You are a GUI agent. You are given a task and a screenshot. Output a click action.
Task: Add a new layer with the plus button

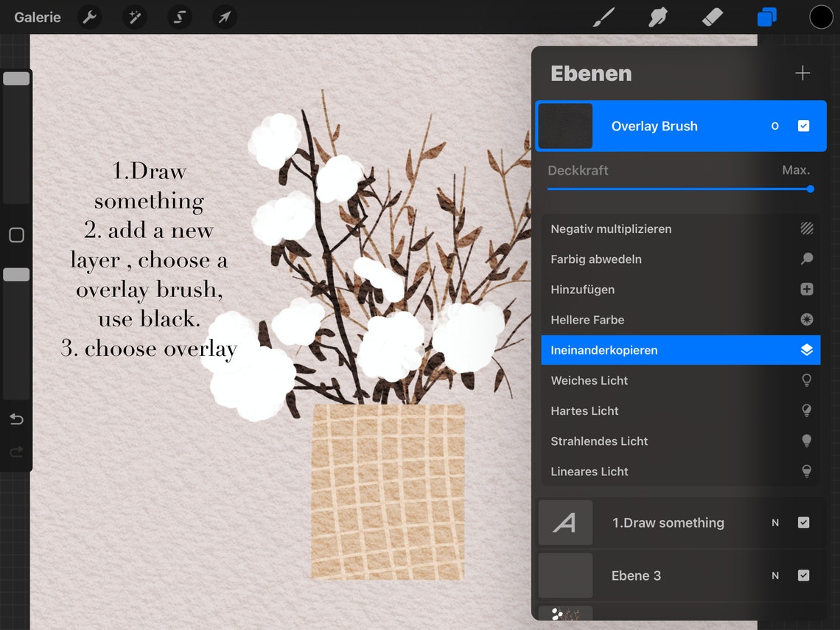click(x=802, y=73)
